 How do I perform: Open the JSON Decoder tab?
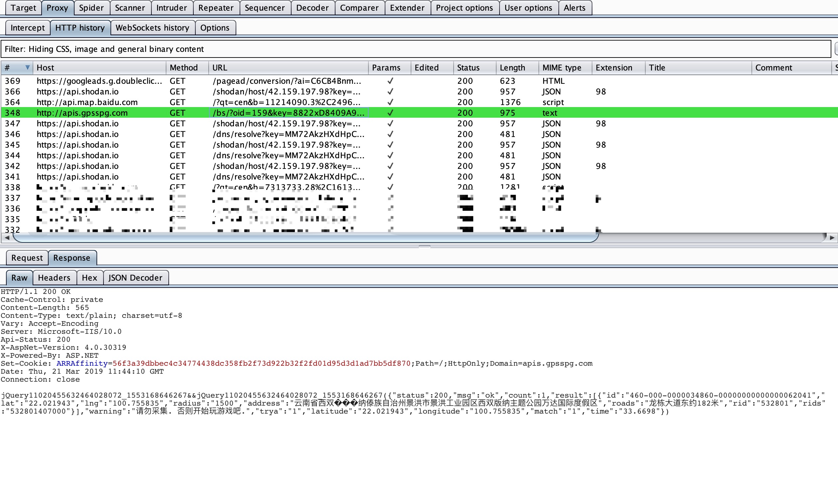(135, 277)
